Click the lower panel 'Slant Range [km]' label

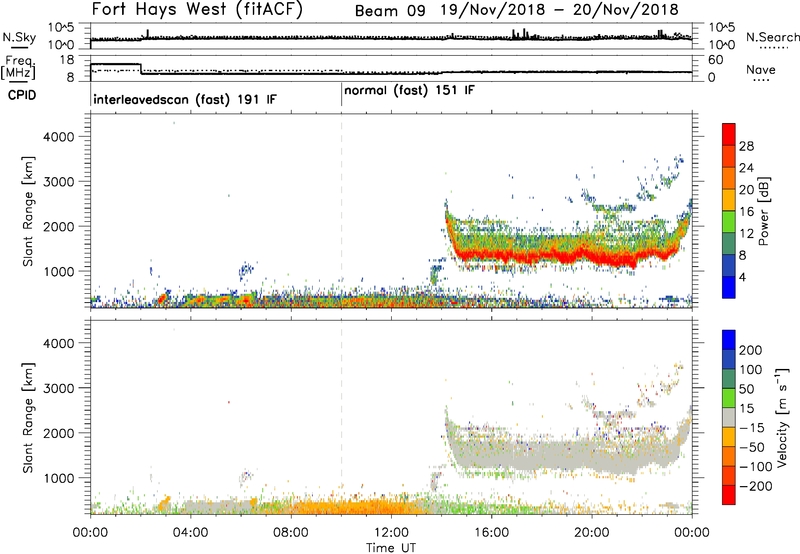(28, 418)
